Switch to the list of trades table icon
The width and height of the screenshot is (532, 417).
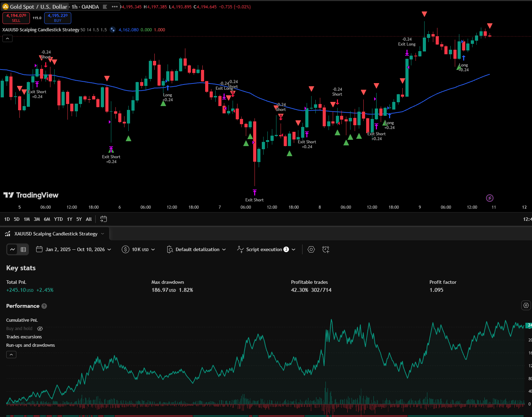pyautogui.click(x=23, y=249)
